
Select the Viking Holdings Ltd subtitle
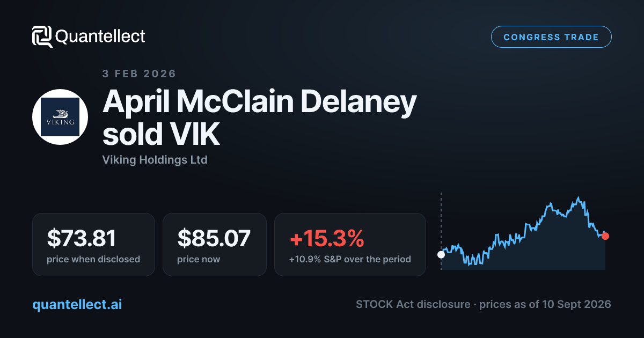point(155,160)
